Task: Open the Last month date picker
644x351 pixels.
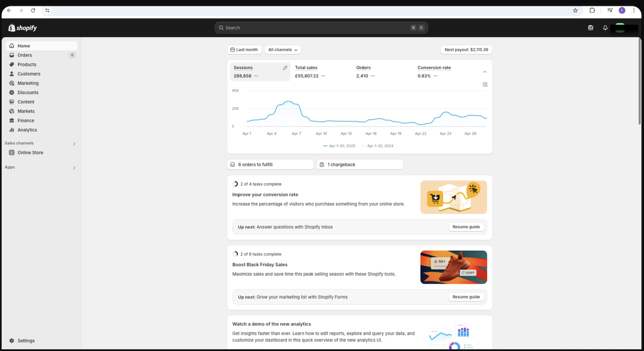Action: tap(244, 50)
